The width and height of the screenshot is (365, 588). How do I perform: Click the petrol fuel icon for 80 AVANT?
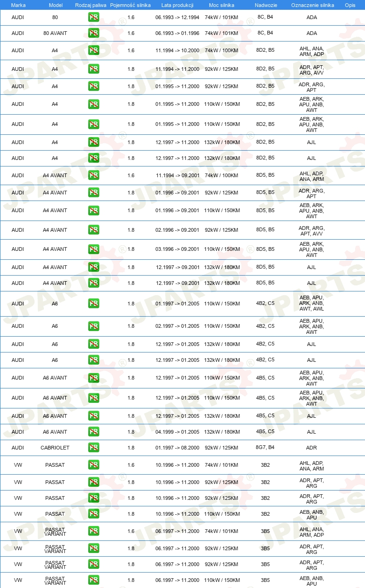93,33
